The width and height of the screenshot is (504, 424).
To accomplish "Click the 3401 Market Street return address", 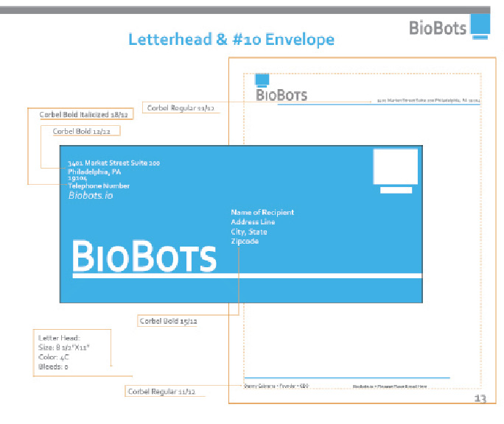I will coord(113,163).
